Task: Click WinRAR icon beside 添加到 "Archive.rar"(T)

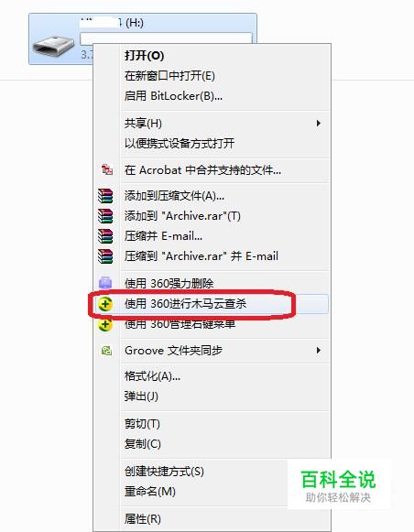Action: (x=105, y=216)
